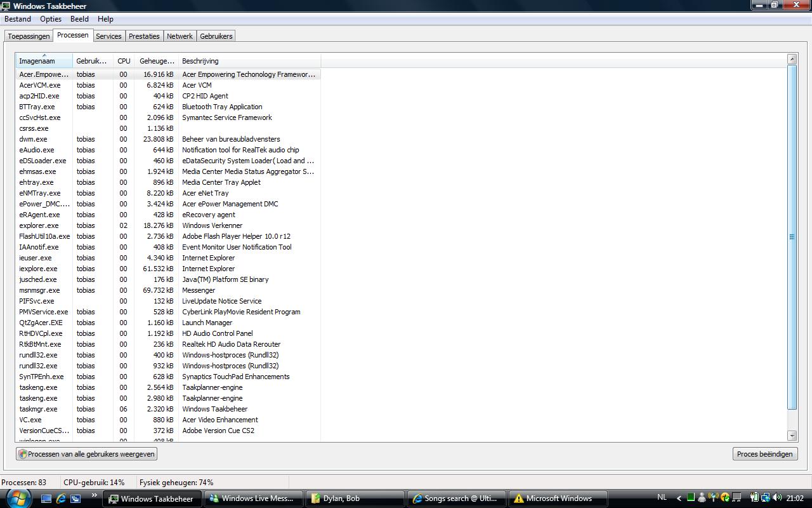Screen dimensions: 812x508
Task: Show the Gebruikers tab
Action: click(x=216, y=36)
